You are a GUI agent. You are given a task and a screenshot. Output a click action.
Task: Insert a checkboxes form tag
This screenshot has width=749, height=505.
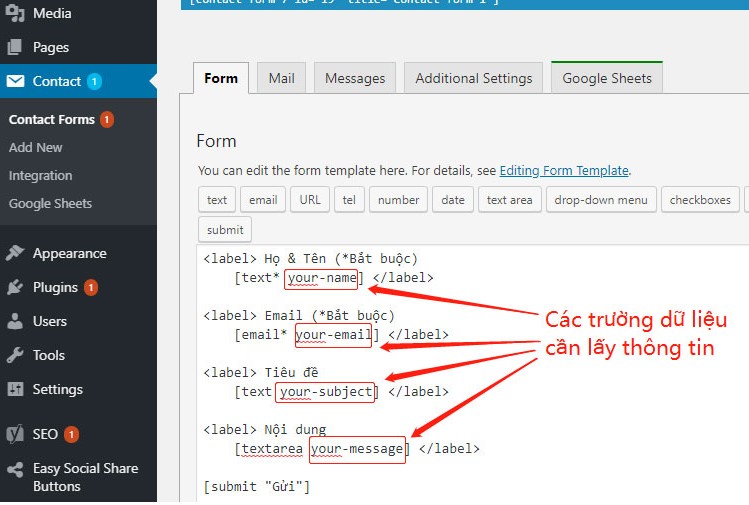[700, 200]
